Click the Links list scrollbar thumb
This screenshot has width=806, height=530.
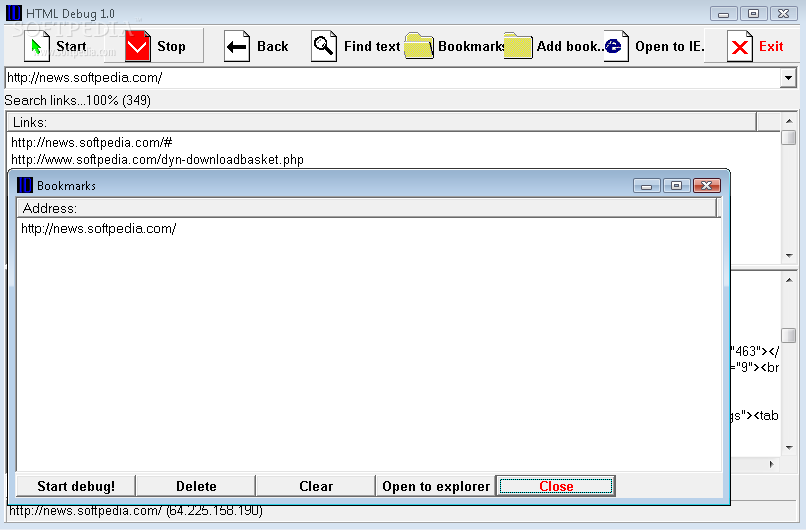[x=789, y=138]
